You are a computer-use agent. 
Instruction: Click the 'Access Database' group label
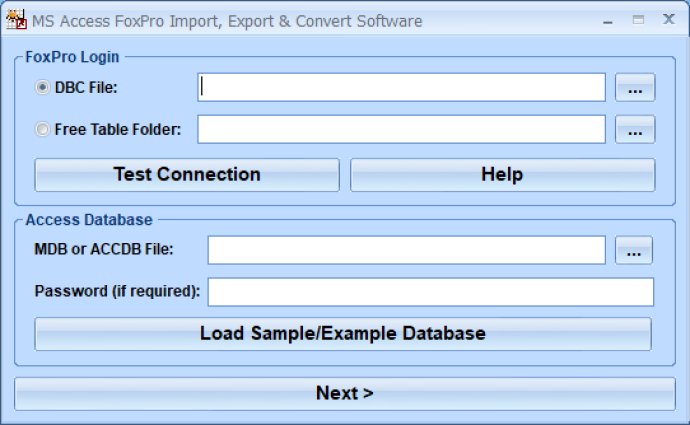coord(89,220)
